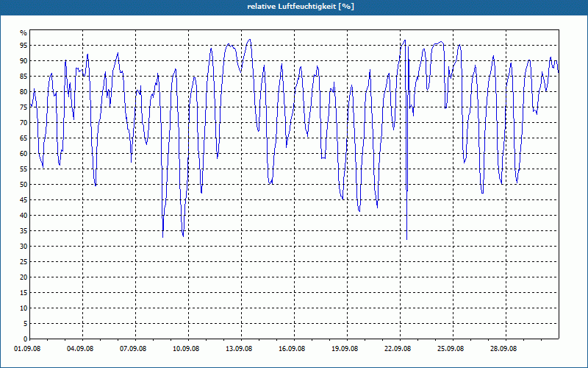
Task: Click the y-axis value 60
Action: [24, 154]
